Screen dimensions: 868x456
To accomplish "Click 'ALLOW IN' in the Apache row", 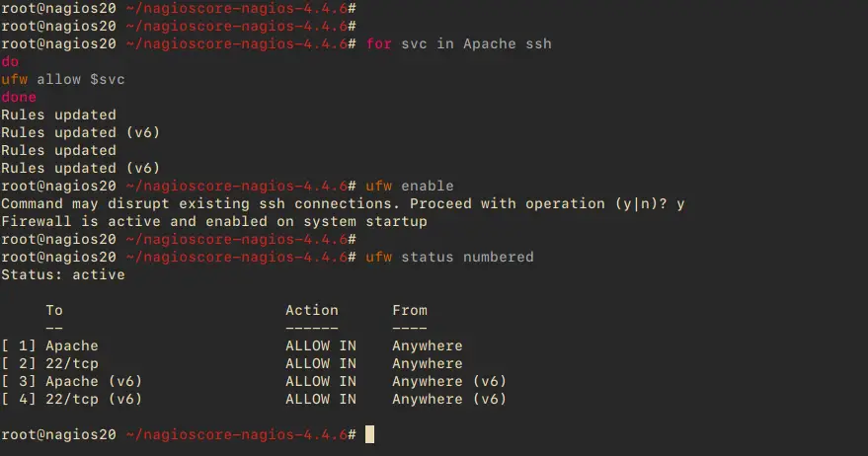I will (321, 345).
